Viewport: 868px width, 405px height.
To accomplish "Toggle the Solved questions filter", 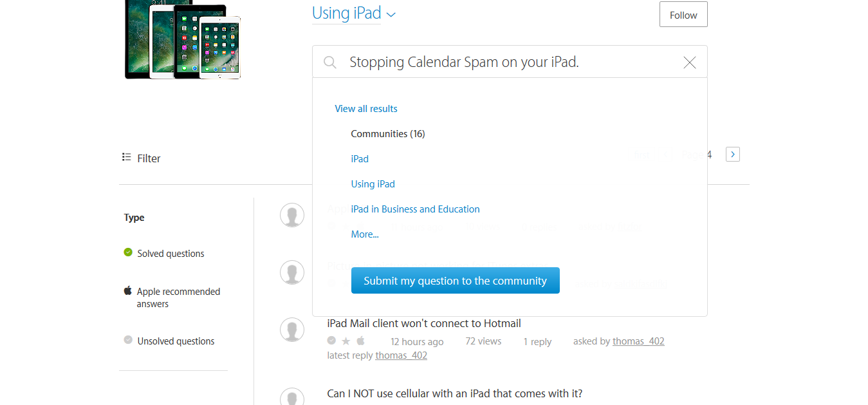I will point(171,254).
